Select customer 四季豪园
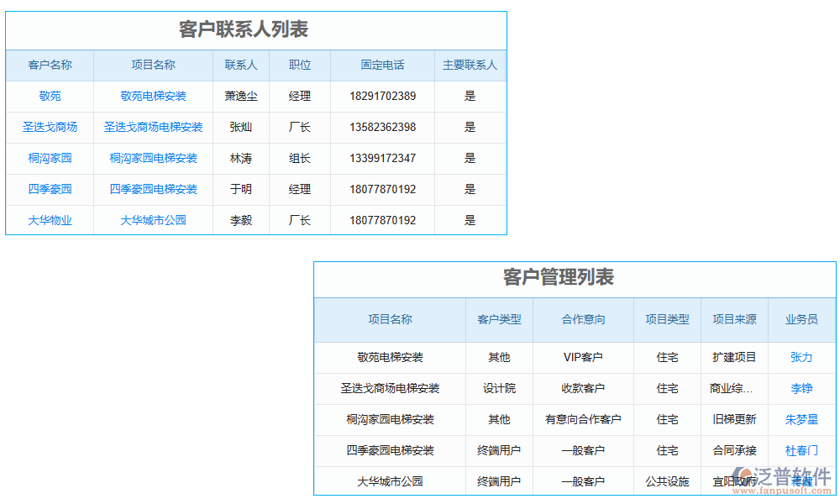This screenshot has height=504, width=840. click(x=49, y=189)
